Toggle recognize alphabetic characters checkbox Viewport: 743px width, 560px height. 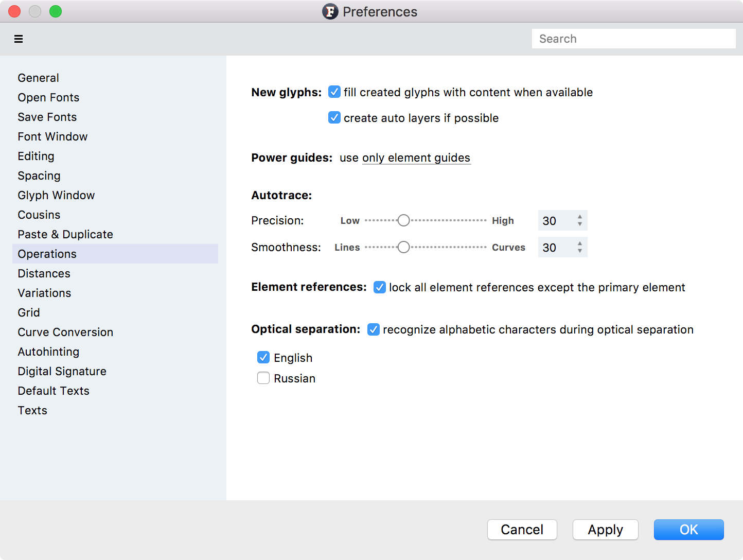pyautogui.click(x=374, y=329)
